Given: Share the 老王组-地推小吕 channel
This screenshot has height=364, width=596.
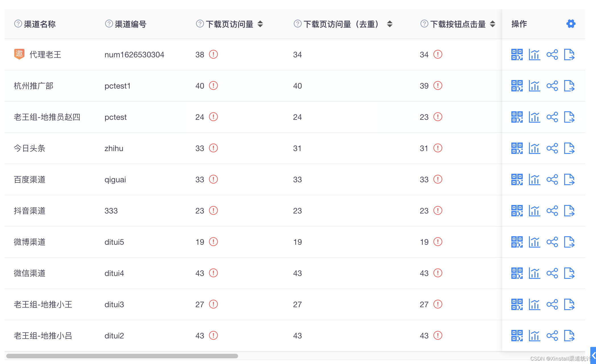Looking at the screenshot, I should [552, 336].
